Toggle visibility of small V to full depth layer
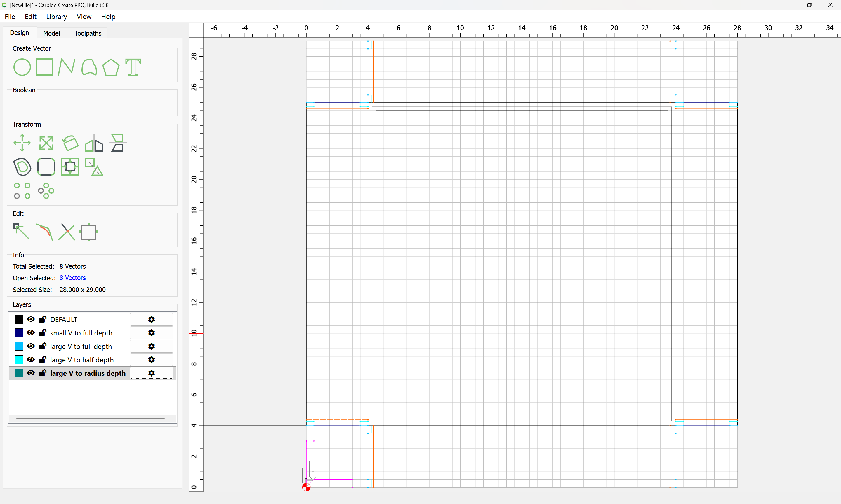Image resolution: width=841 pixels, height=504 pixels. [x=31, y=333]
